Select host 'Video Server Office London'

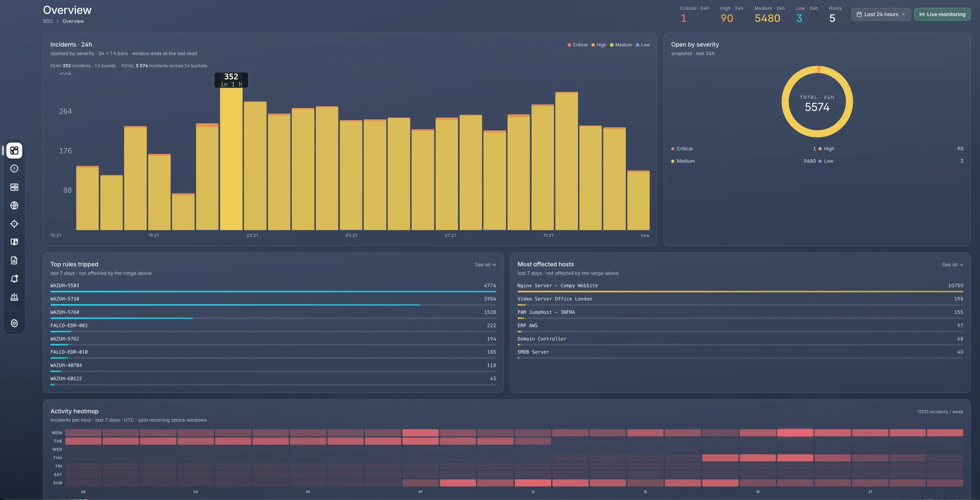point(555,299)
